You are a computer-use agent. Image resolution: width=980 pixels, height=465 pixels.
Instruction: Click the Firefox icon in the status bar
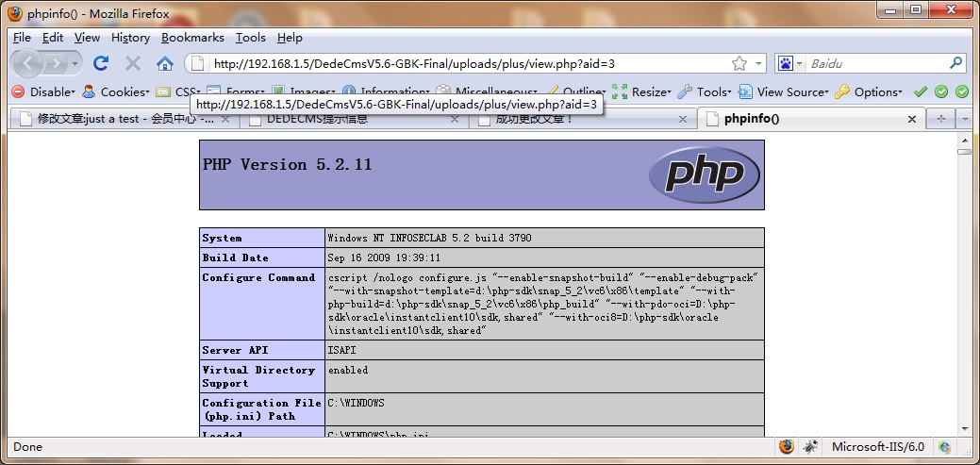(787, 446)
